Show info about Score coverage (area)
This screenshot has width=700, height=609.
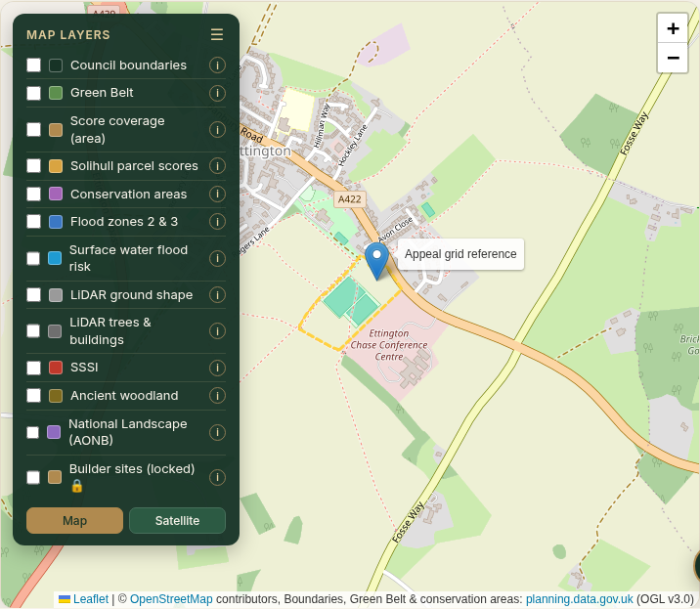pyautogui.click(x=217, y=130)
